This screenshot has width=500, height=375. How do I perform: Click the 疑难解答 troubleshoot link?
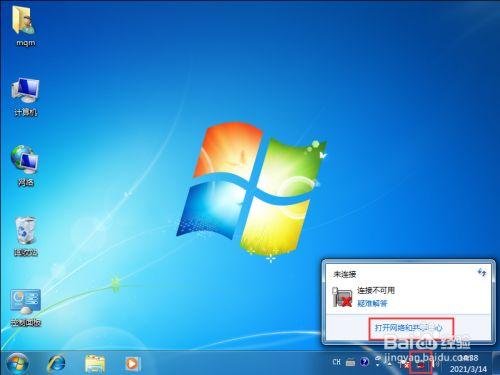pyautogui.click(x=372, y=303)
